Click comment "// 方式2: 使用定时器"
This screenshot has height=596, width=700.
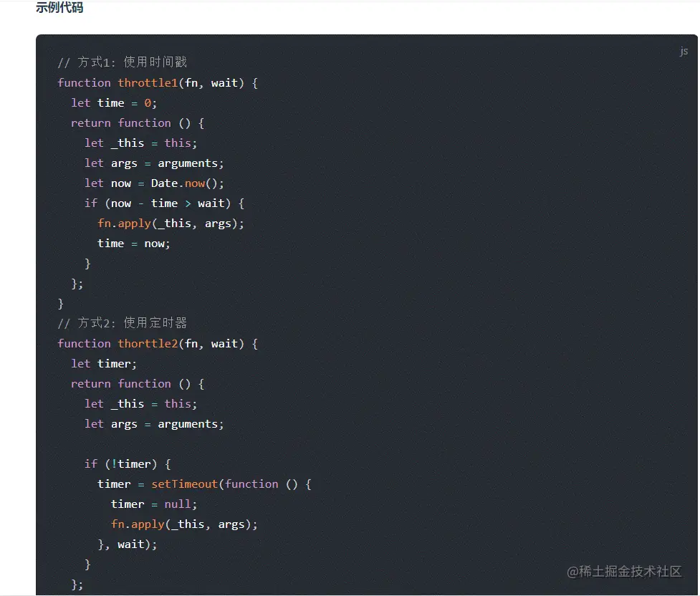point(123,323)
